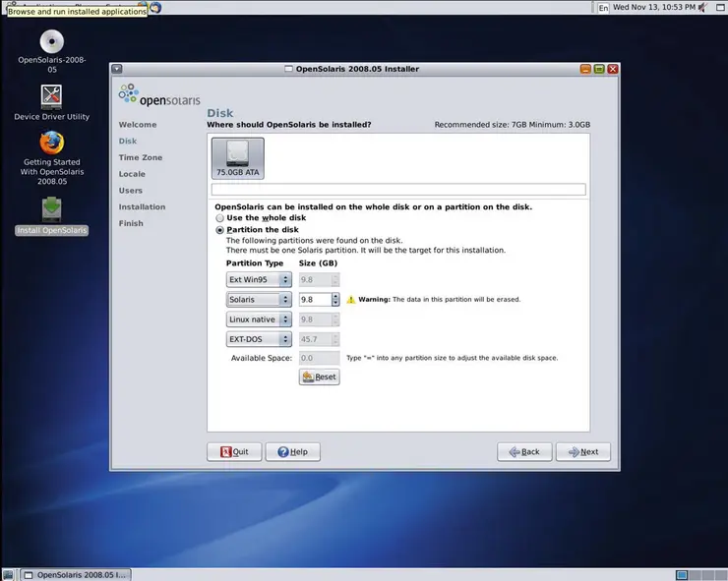This screenshot has height=581, width=728.
Task: Click the Solaris partition size spinner arrows
Action: [x=335, y=299]
